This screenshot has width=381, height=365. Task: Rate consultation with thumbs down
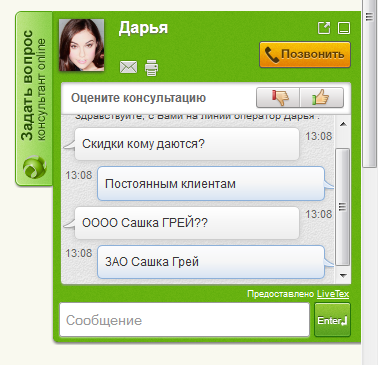(278, 98)
